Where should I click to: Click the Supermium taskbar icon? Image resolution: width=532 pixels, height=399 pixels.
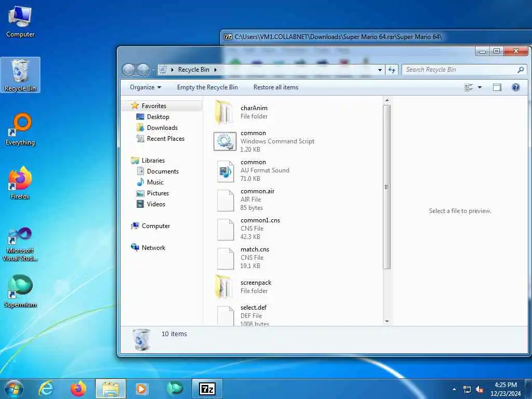175,389
